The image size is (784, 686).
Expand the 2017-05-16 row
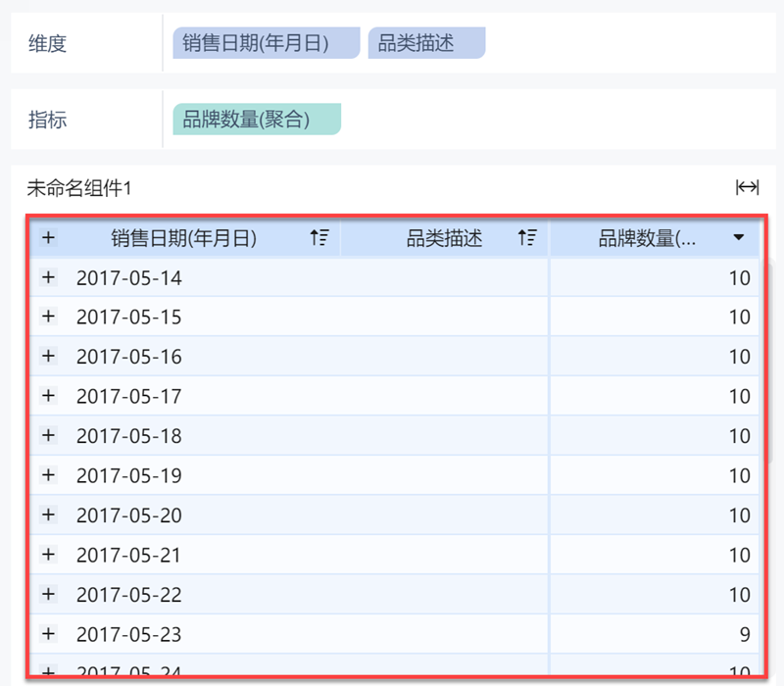(x=49, y=356)
